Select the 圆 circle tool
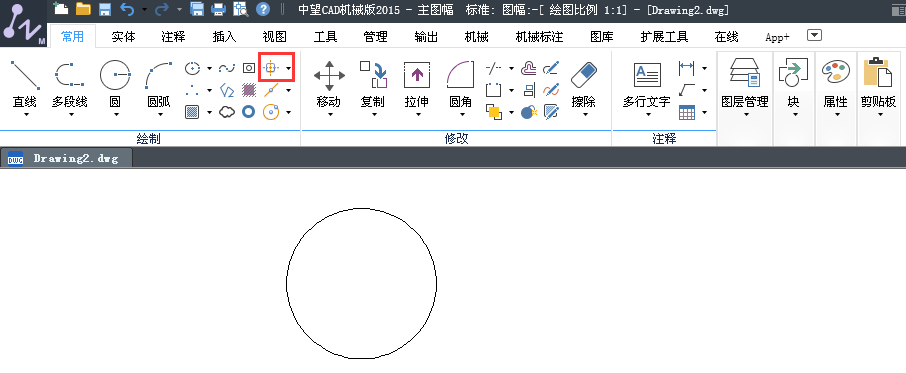The height and width of the screenshot is (373, 906). click(x=115, y=83)
